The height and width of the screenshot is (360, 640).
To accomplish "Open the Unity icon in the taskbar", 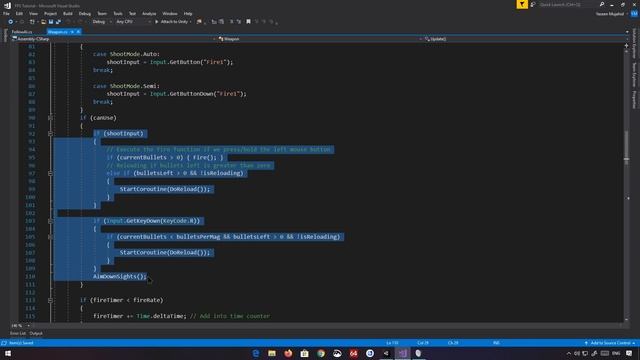I will point(386,353).
